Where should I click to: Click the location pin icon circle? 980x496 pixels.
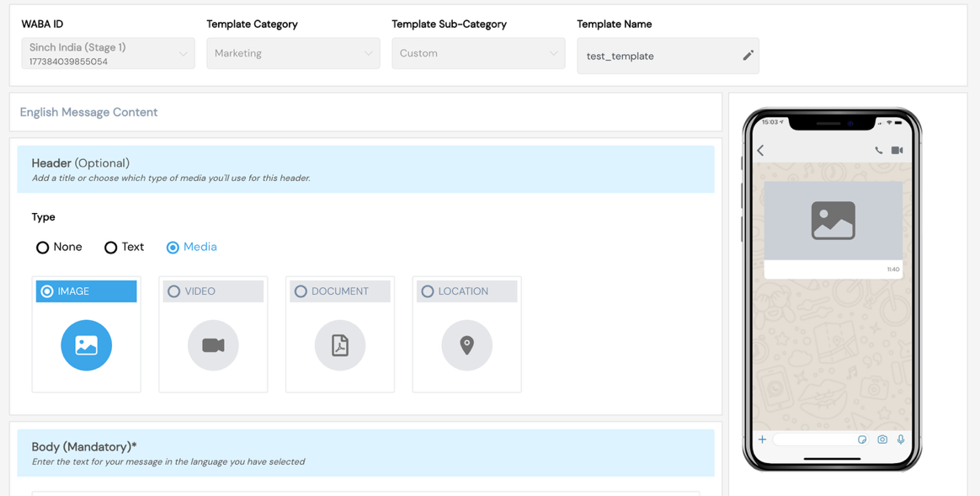[467, 345]
